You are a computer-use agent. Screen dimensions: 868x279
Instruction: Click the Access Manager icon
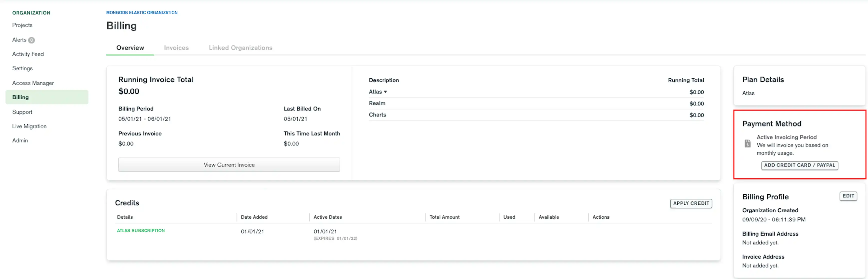pyautogui.click(x=33, y=83)
